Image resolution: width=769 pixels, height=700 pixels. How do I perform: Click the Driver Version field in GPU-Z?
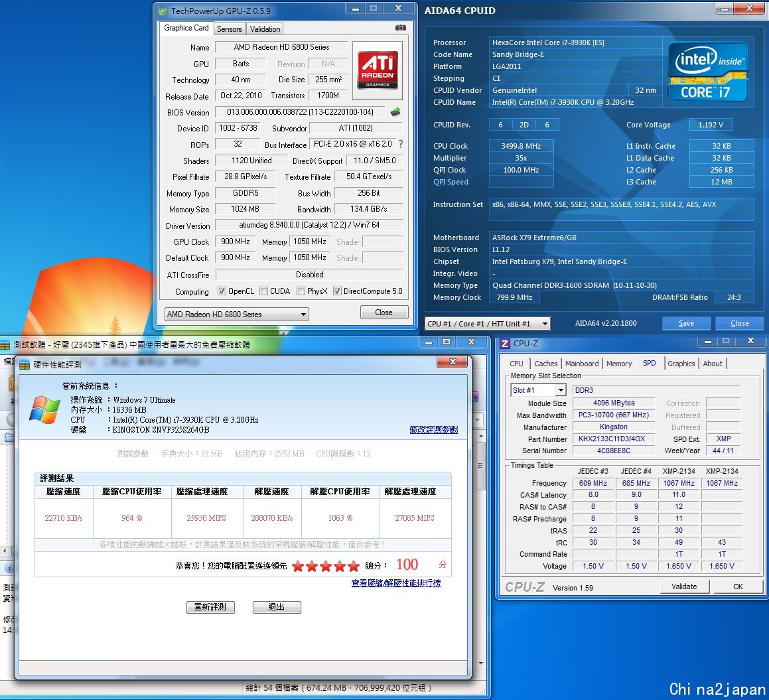click(309, 225)
